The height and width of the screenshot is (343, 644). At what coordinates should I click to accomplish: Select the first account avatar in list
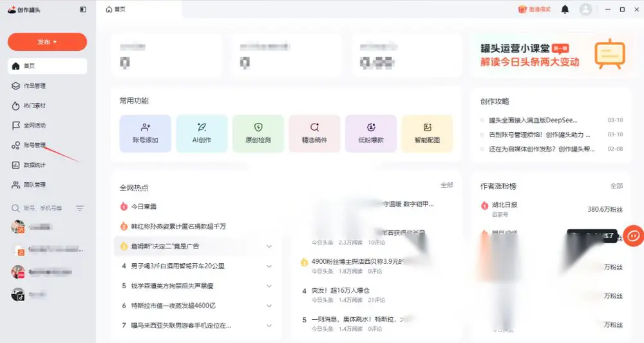(18, 227)
